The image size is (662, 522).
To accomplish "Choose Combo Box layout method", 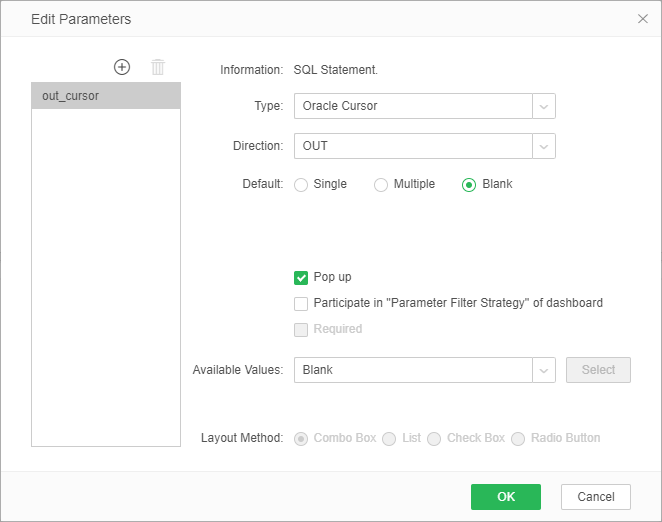I will [301, 439].
